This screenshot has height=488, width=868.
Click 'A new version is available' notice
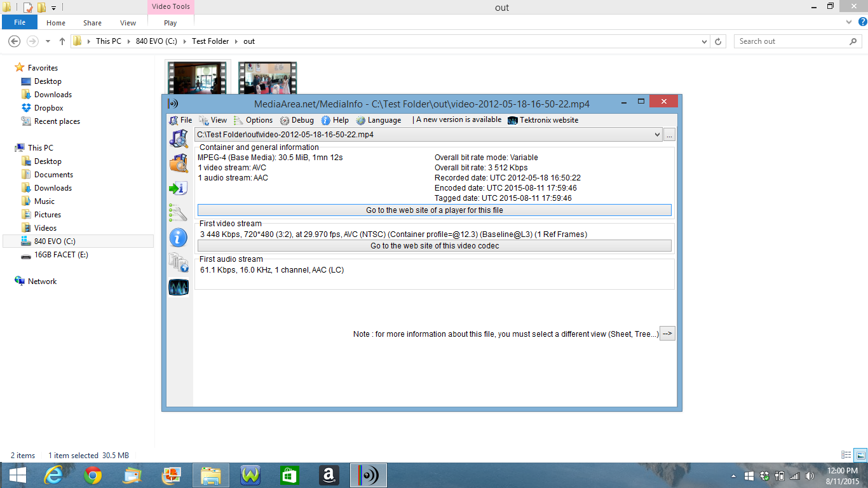[x=459, y=119]
